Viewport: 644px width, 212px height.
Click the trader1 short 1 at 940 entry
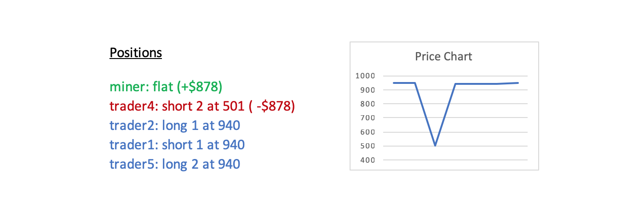tap(177, 145)
